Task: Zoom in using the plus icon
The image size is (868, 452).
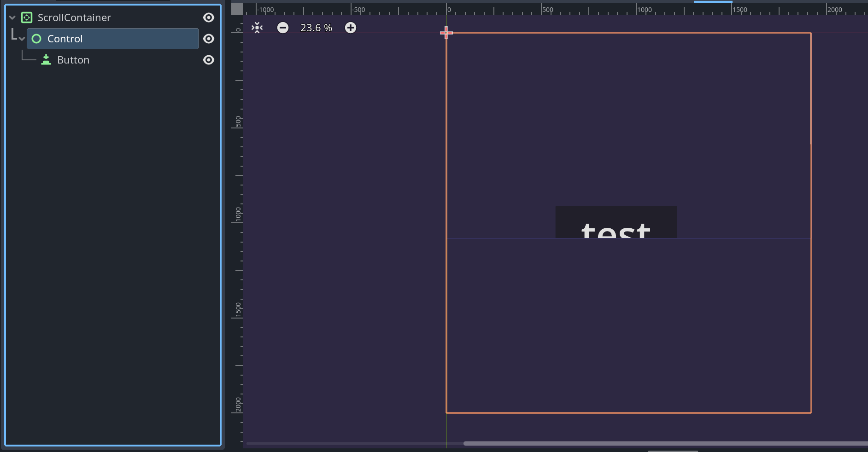Action: [x=350, y=28]
